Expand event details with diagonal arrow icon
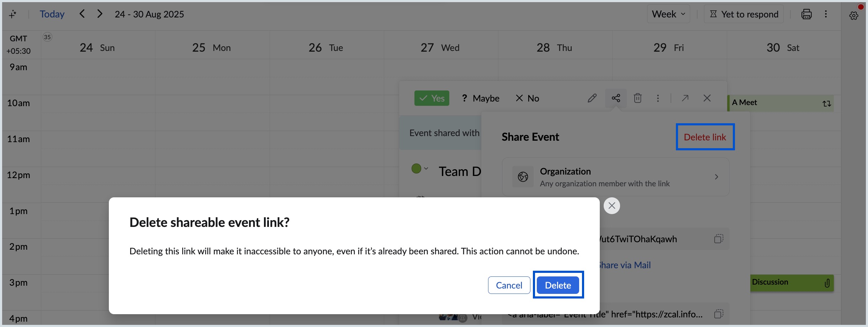 (685, 98)
